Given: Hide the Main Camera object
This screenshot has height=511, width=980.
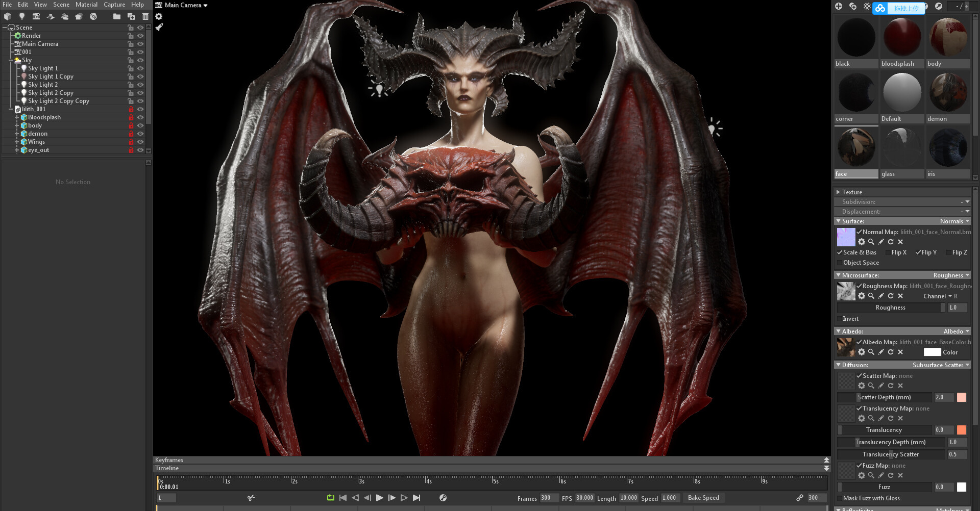Looking at the screenshot, I should click(x=140, y=44).
